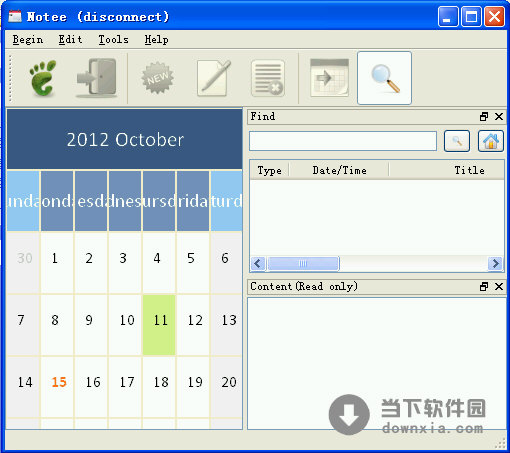This screenshot has height=453, width=510.
Task: Click the results scrollbar right arrow
Action: (x=496, y=264)
